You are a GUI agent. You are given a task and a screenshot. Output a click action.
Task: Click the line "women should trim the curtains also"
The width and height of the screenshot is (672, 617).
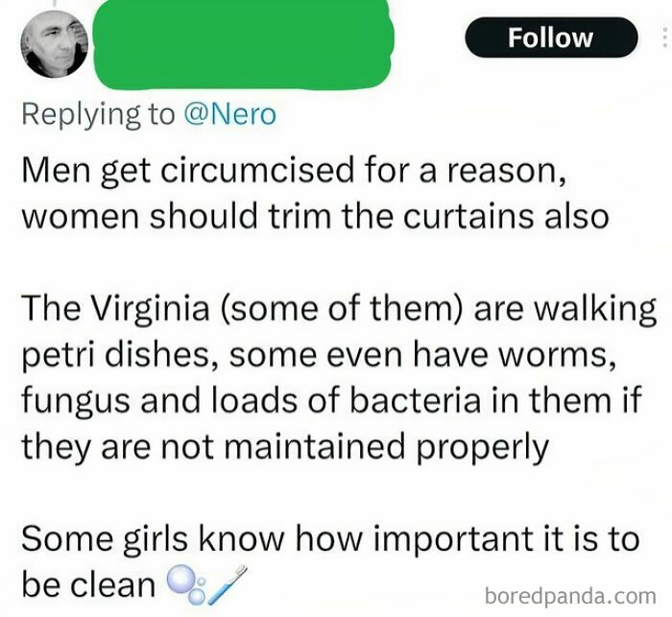(314, 216)
